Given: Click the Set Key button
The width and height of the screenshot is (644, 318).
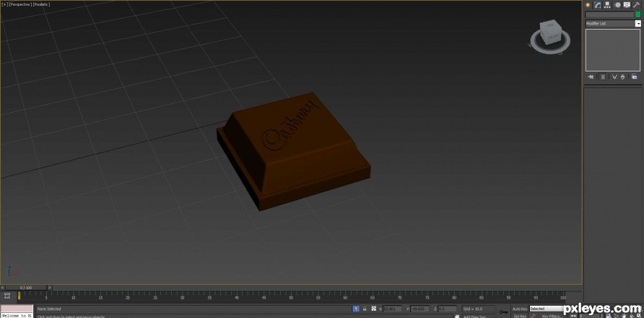Looking at the screenshot, I should pos(520,316).
